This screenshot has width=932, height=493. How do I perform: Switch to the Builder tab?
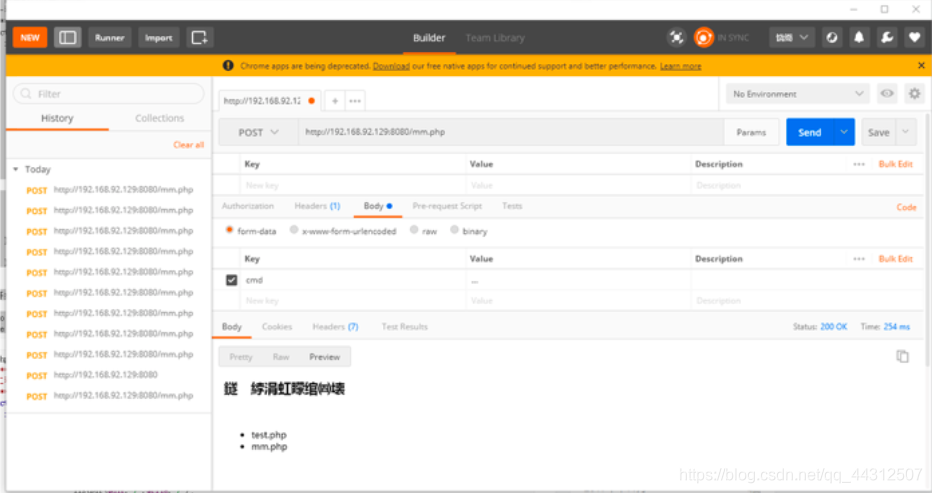[429, 37]
